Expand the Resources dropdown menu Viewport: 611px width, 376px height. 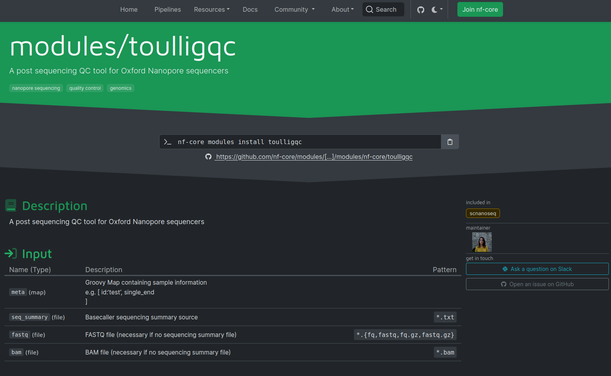[212, 10]
